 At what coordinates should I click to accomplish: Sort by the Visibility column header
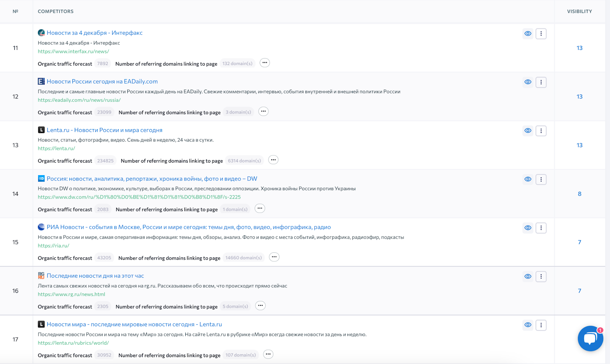click(x=579, y=11)
